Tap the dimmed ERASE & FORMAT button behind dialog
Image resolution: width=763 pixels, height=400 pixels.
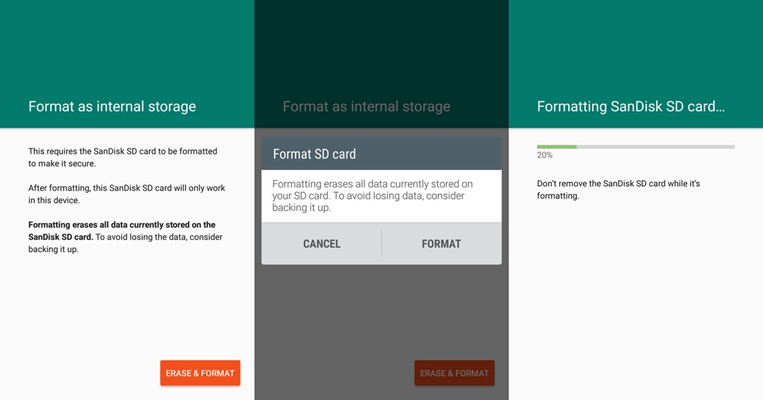point(454,373)
